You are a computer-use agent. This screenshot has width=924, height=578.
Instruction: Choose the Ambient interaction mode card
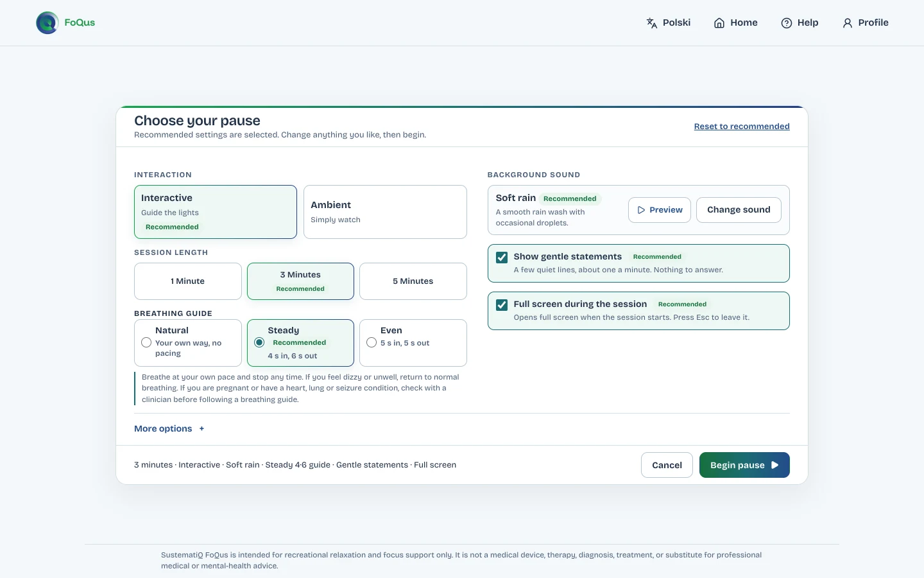tap(385, 212)
